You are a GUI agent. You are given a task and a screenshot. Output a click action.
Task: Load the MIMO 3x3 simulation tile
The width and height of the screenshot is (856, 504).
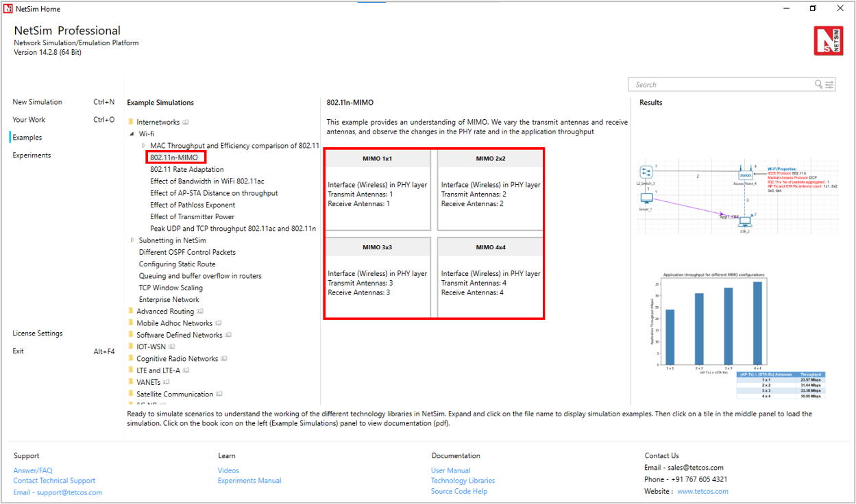click(377, 277)
